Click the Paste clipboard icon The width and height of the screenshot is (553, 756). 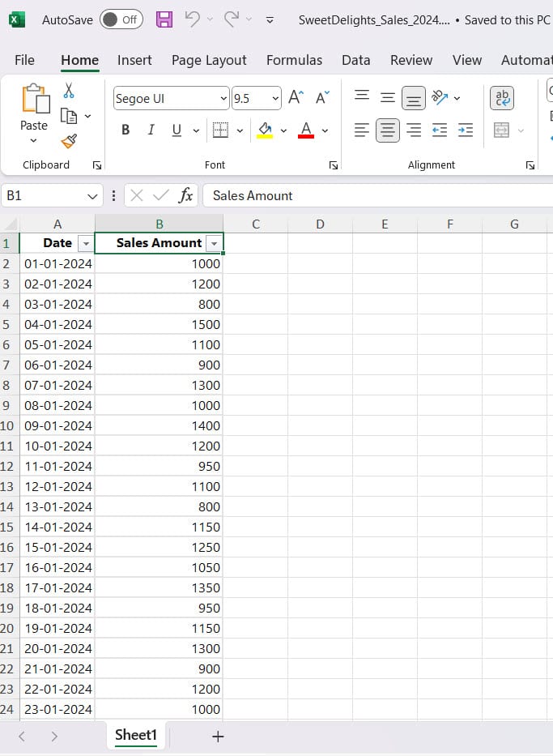coord(35,99)
